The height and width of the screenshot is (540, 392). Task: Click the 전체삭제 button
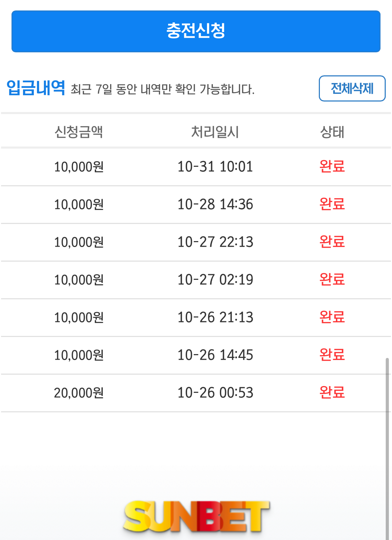[x=352, y=88]
